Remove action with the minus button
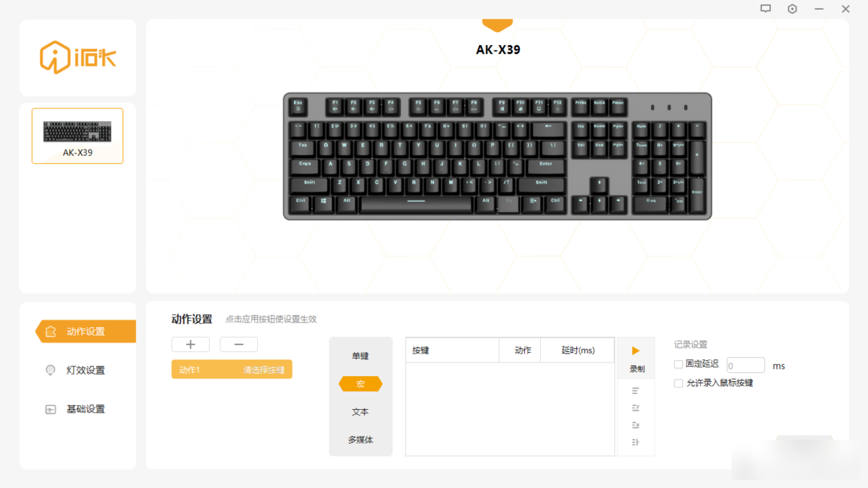The height and width of the screenshot is (488, 868). 239,345
